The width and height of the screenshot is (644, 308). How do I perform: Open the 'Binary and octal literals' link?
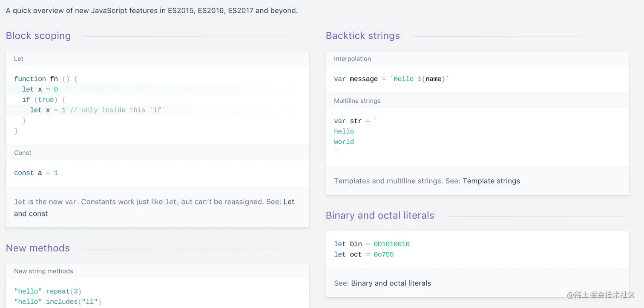pos(391,283)
